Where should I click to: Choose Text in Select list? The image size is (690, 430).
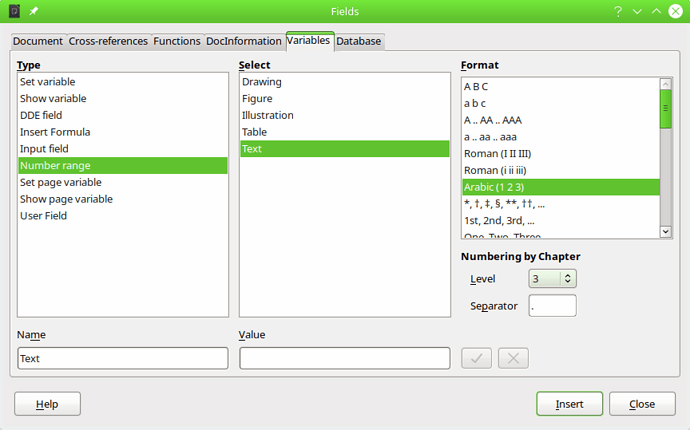(x=345, y=149)
